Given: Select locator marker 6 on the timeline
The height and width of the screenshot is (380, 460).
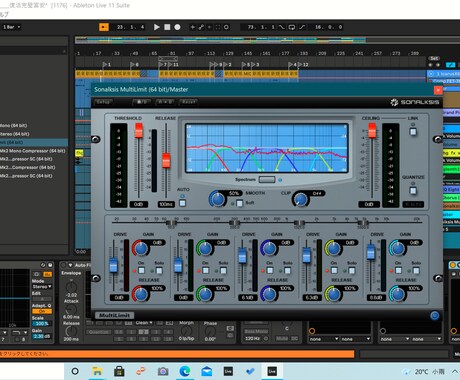Looking at the screenshot, I should 134,64.
